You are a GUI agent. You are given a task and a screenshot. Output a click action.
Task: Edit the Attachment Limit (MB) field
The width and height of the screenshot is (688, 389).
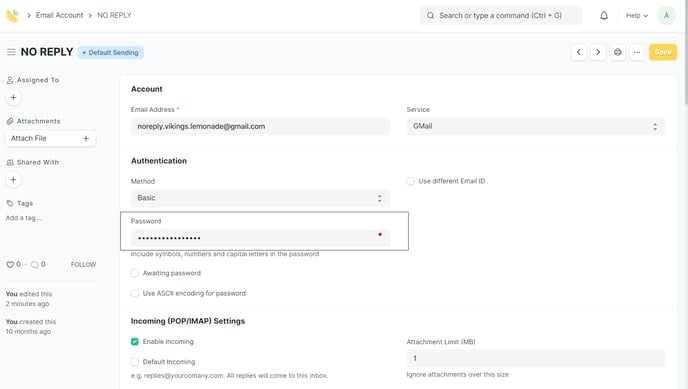click(536, 358)
